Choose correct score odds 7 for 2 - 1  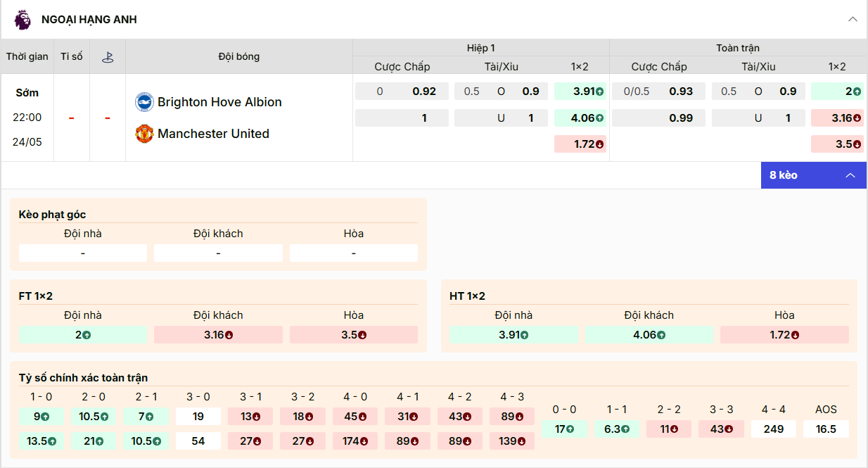tap(146, 417)
